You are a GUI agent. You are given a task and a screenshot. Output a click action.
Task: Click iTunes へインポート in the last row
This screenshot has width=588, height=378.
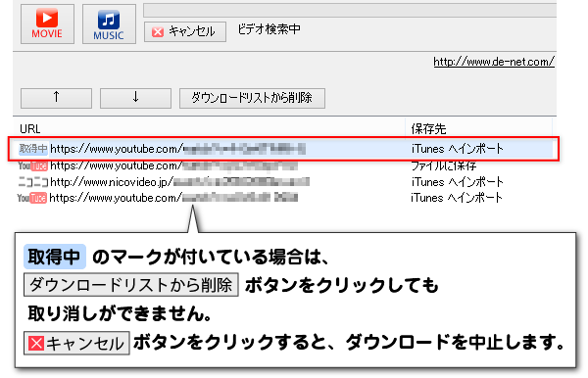point(457,198)
